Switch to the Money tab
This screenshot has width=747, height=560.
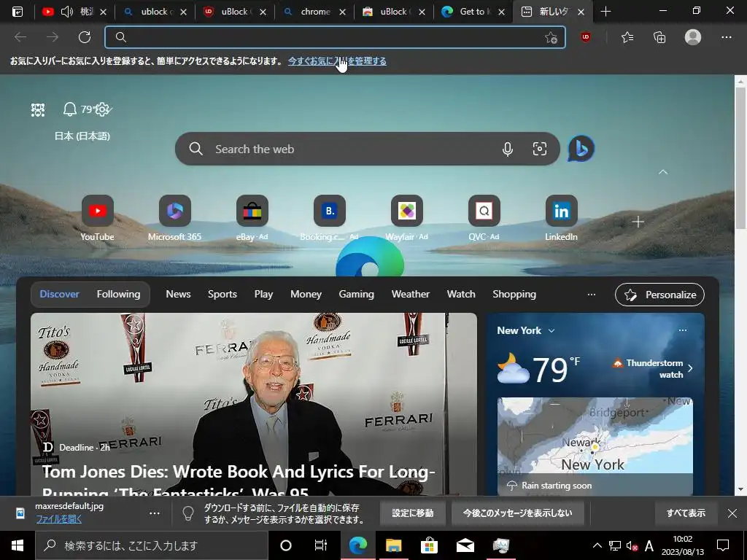pyautogui.click(x=306, y=295)
